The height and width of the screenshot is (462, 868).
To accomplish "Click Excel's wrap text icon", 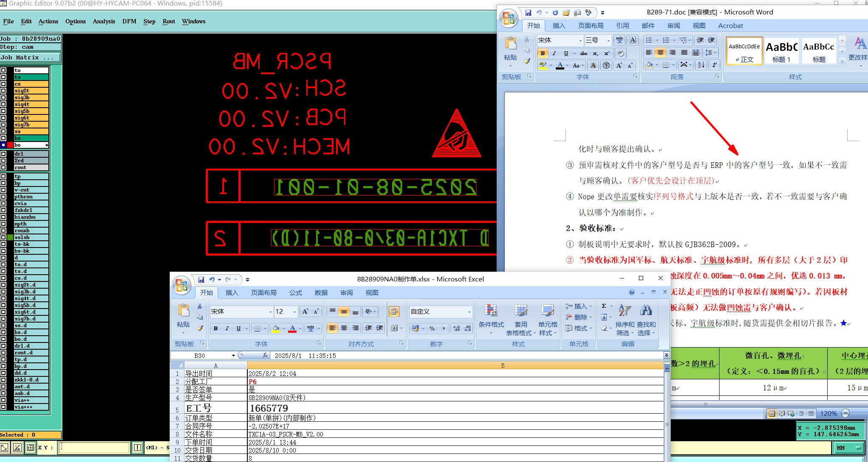I will click(x=394, y=312).
